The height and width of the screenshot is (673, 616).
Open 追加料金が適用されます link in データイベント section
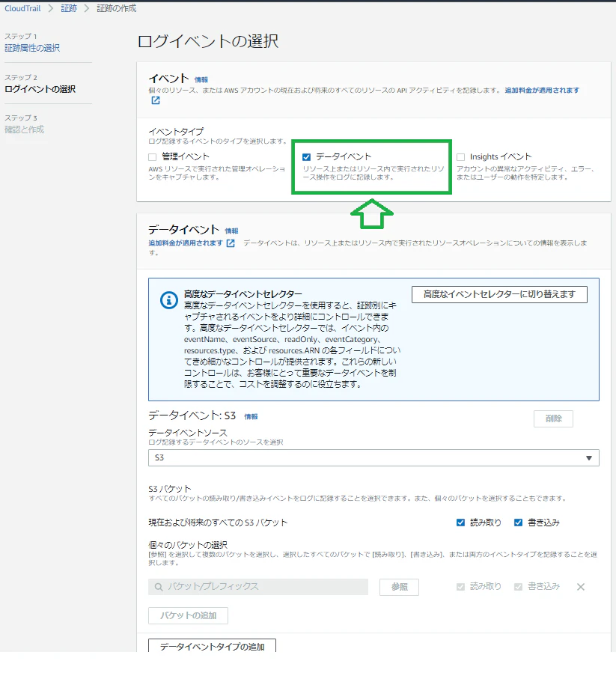click(186, 243)
